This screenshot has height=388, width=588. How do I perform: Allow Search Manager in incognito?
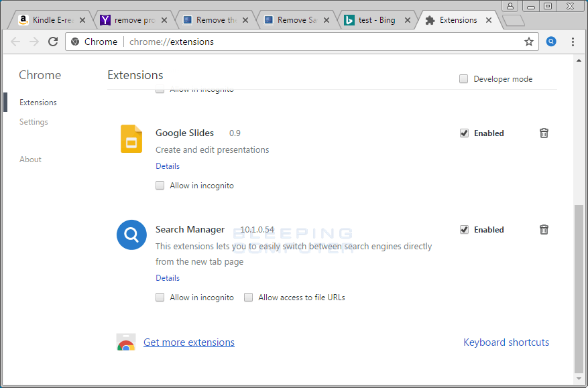tap(160, 298)
